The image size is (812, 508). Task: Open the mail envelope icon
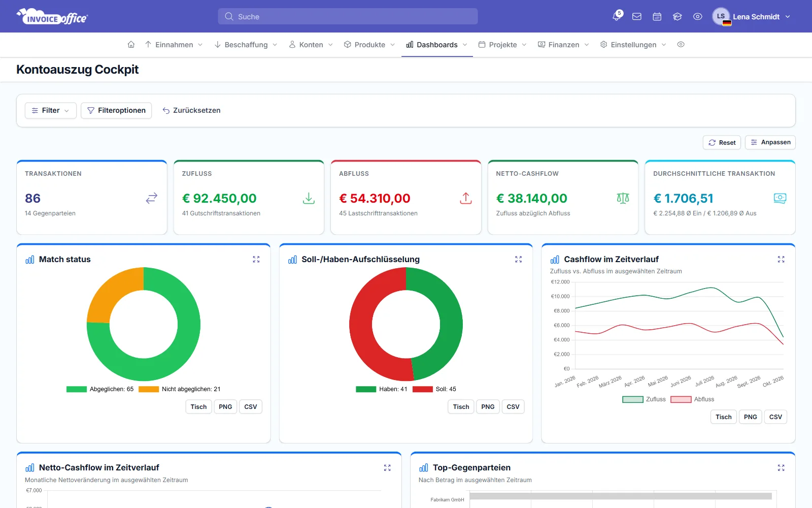637,16
